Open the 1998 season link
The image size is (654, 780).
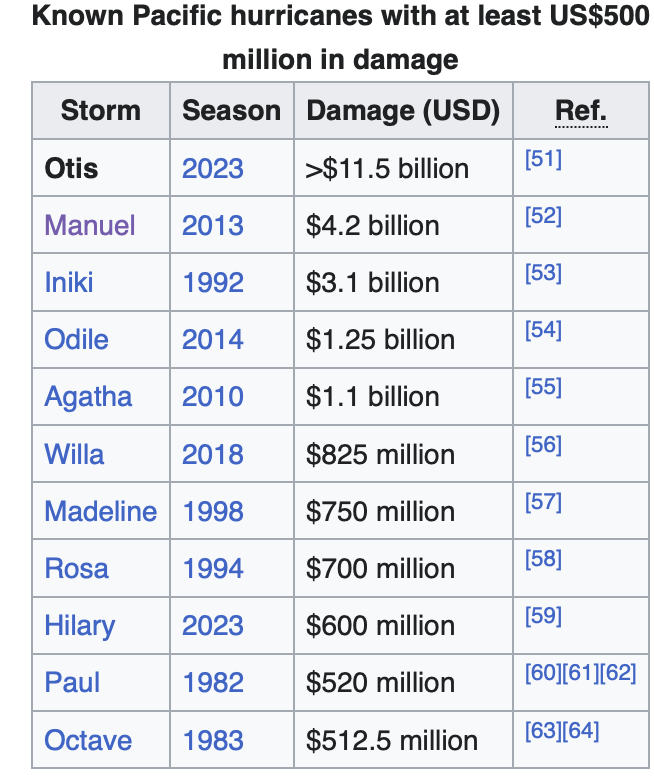[x=213, y=511]
